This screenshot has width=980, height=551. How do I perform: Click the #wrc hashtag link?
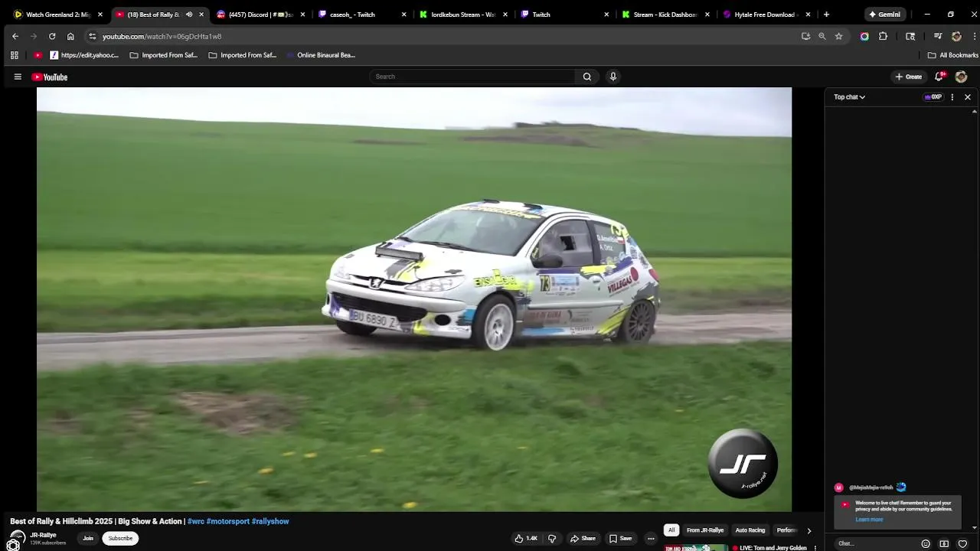(196, 521)
